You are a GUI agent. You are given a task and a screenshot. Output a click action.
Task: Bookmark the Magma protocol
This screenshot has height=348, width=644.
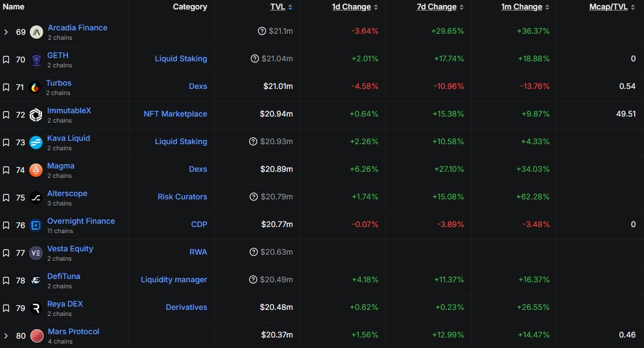point(6,170)
